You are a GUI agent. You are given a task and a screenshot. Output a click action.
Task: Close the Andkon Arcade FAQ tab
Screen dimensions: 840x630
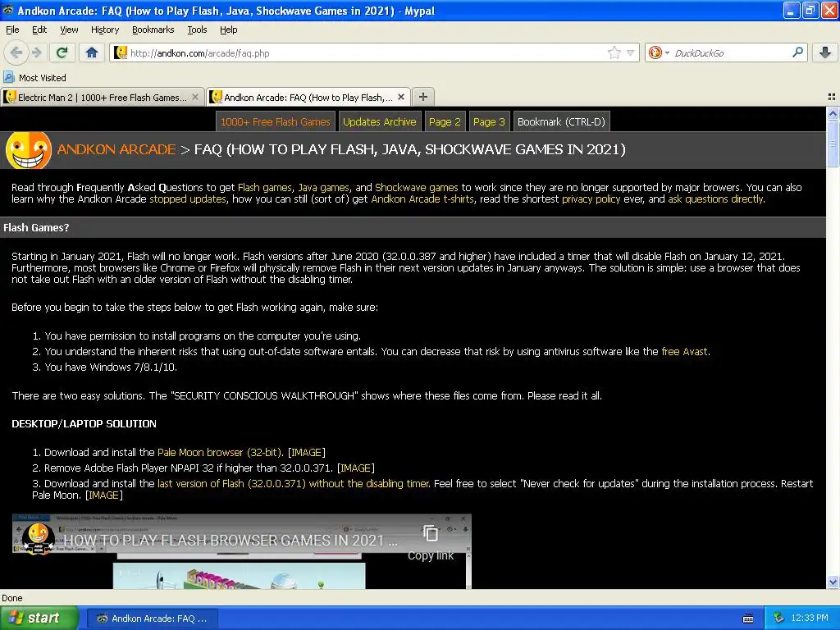point(400,97)
